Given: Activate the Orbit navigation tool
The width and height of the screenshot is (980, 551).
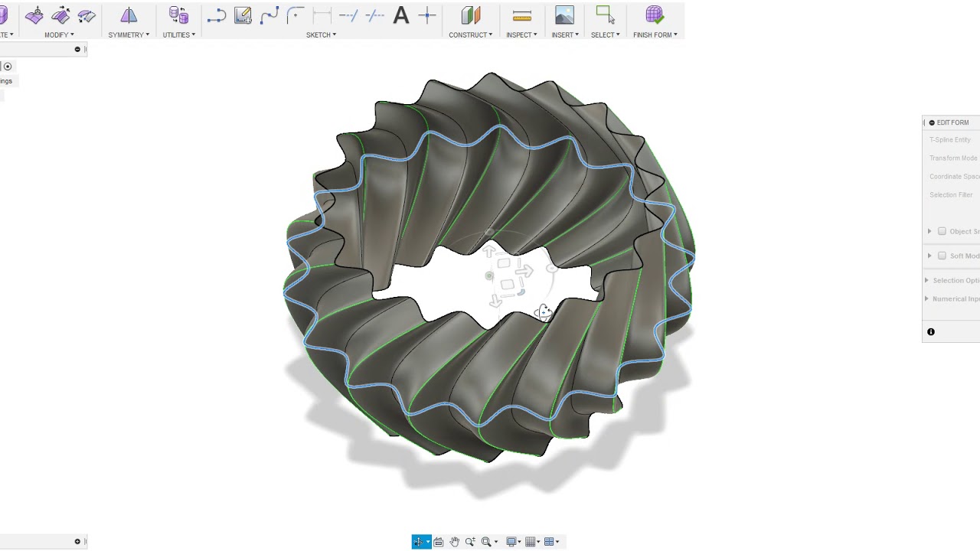Looking at the screenshot, I should tap(419, 542).
